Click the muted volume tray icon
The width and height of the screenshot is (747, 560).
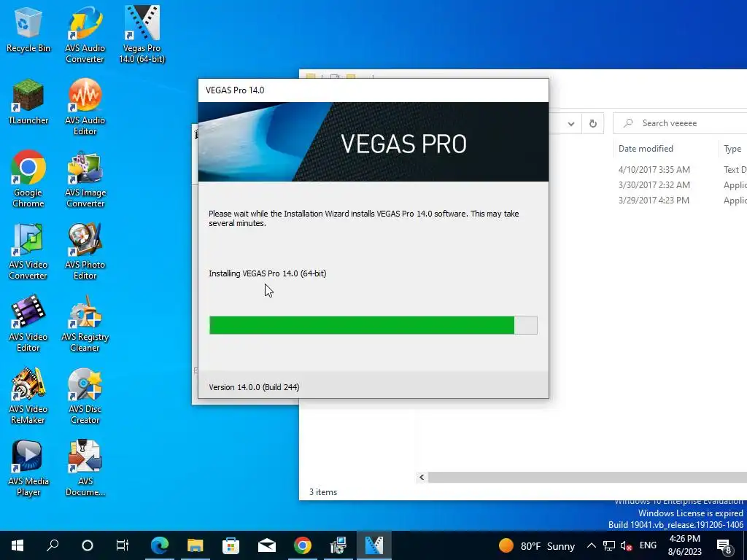click(x=626, y=545)
